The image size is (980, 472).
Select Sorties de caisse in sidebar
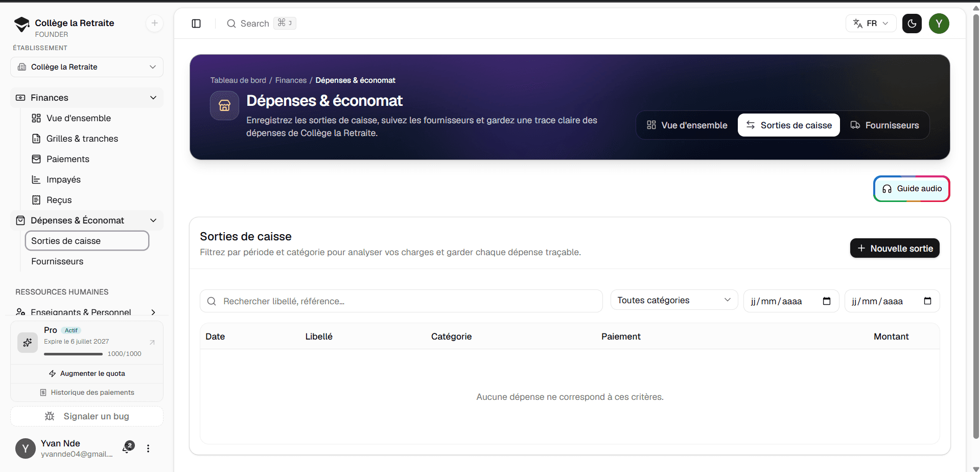click(x=87, y=241)
